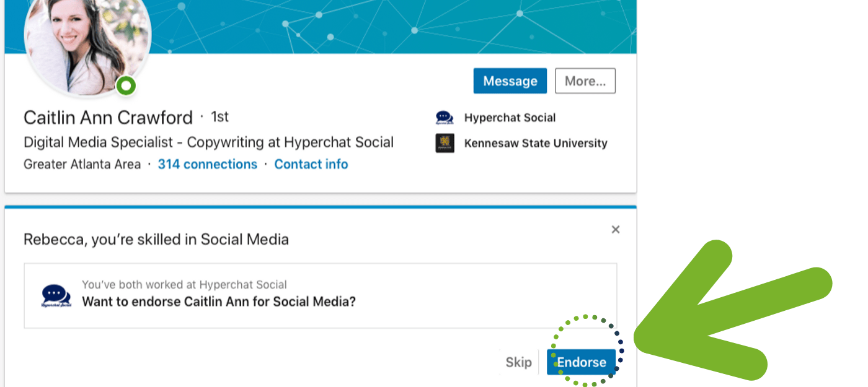This screenshot has width=868, height=387.
Task: Click the Message button
Action: (x=510, y=81)
